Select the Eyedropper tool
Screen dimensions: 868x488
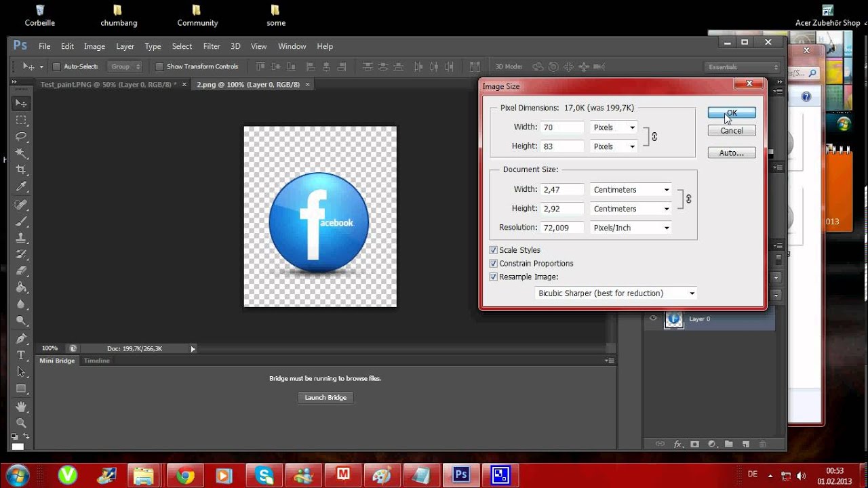21,187
